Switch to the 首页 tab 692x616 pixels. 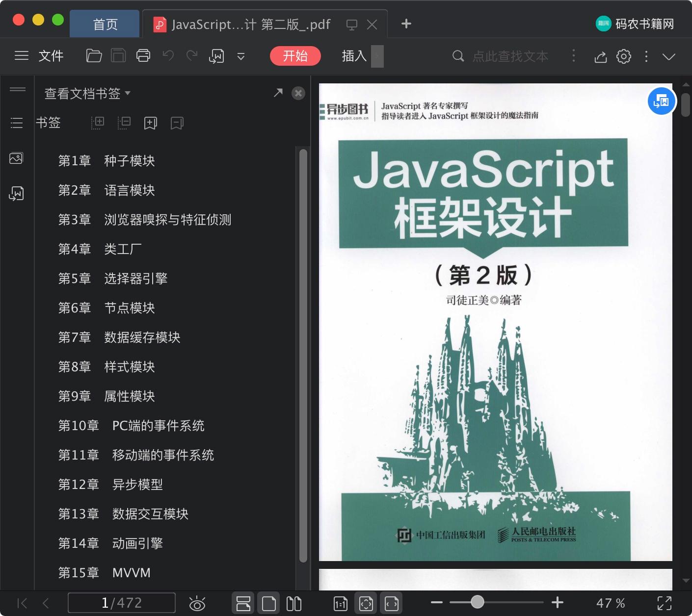tap(105, 24)
